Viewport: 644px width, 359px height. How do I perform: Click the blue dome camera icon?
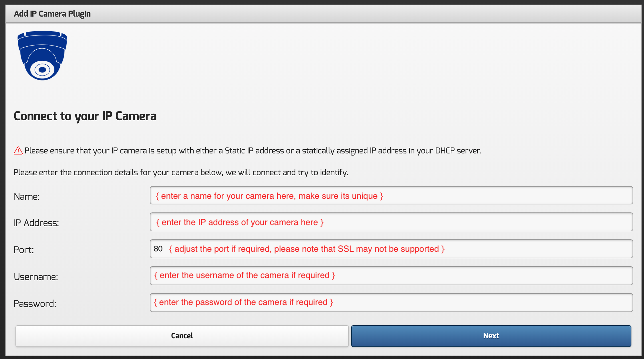point(42,56)
